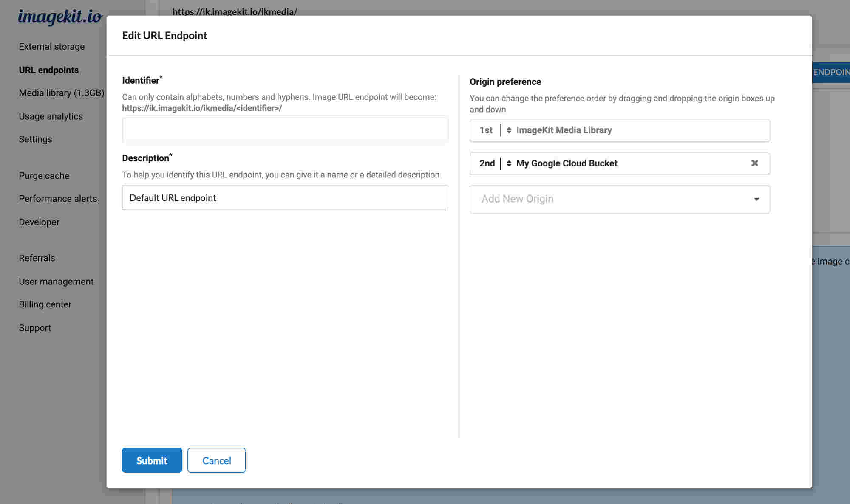Open External storage from the sidebar
850x504 pixels.
pos(51,46)
